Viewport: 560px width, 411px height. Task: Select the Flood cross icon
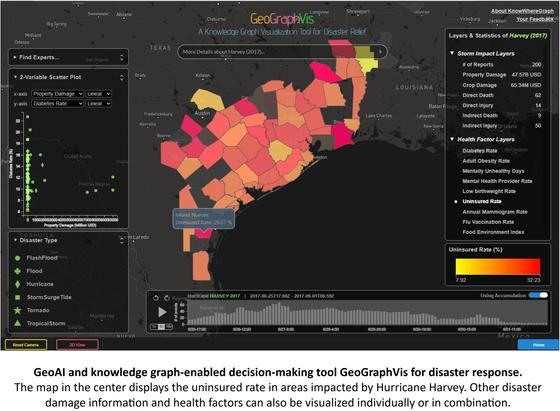coord(17,271)
